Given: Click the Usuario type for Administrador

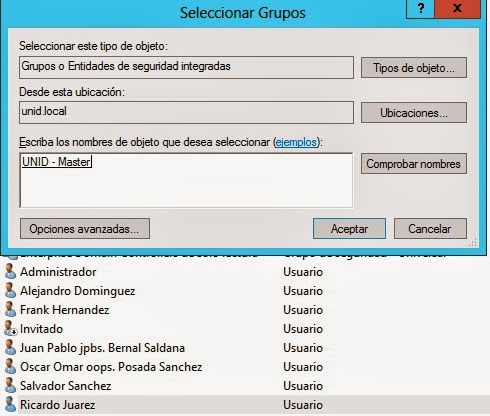Looking at the screenshot, I should pyautogui.click(x=303, y=272).
